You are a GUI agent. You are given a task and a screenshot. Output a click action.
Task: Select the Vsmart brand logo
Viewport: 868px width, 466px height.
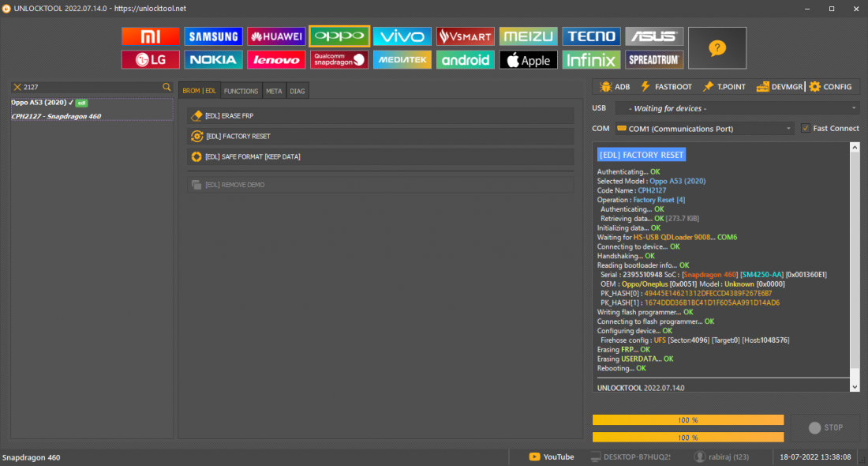point(466,36)
